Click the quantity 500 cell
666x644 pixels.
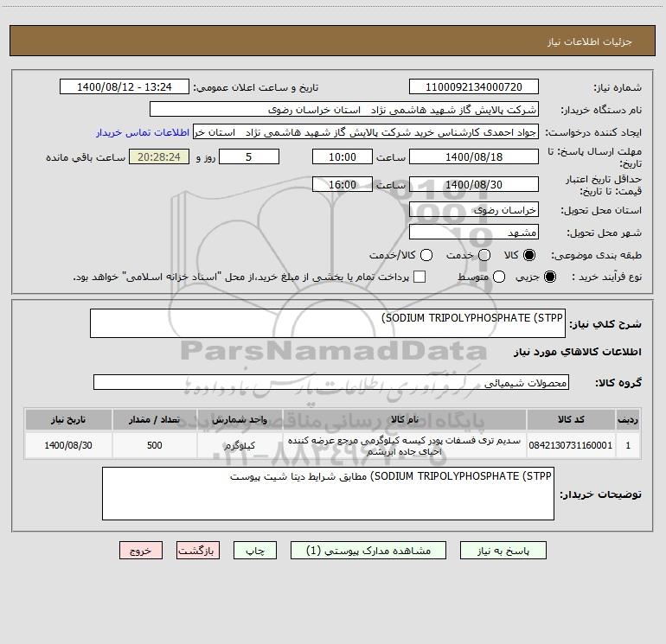pos(155,445)
